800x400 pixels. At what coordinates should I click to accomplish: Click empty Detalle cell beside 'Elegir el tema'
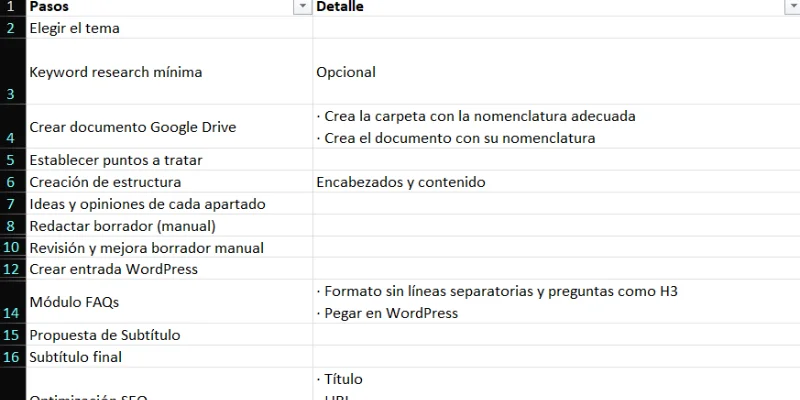click(556, 28)
